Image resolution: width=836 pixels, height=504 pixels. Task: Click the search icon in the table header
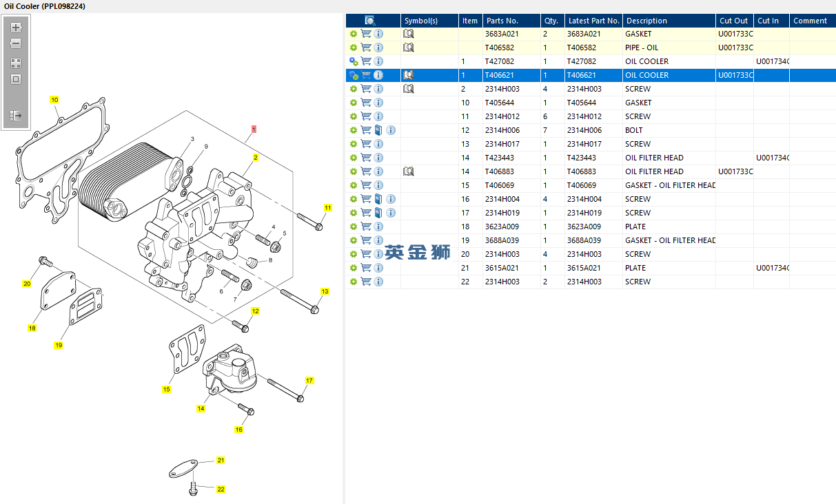(369, 21)
